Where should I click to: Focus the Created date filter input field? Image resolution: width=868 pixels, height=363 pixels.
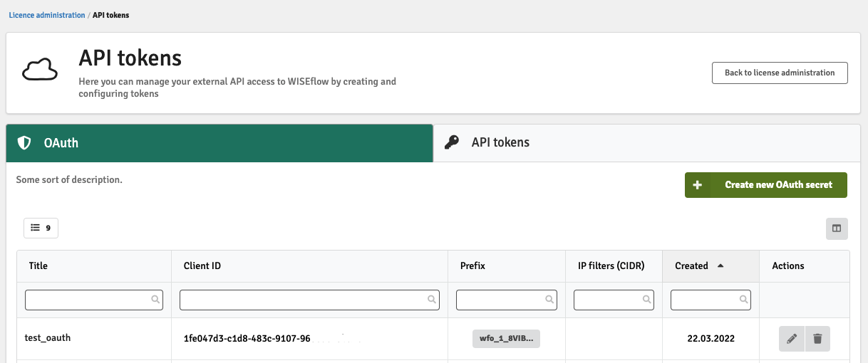(711, 300)
